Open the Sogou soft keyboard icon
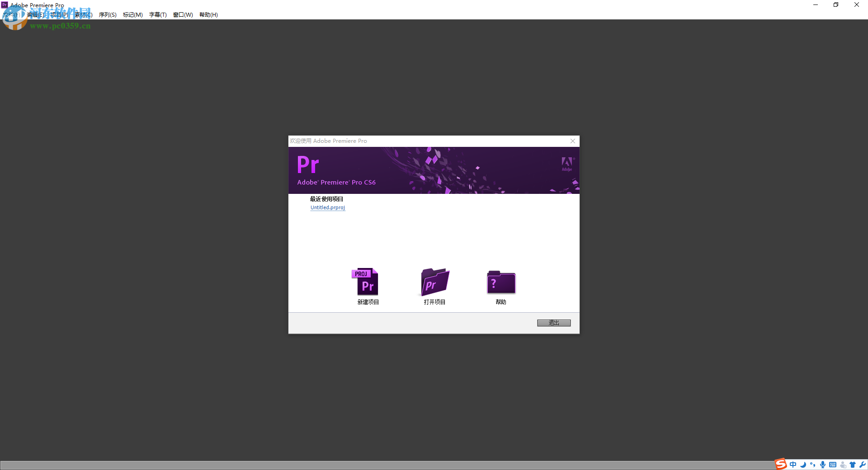Screen dimensions: 868x470 pyautogui.click(x=833, y=465)
